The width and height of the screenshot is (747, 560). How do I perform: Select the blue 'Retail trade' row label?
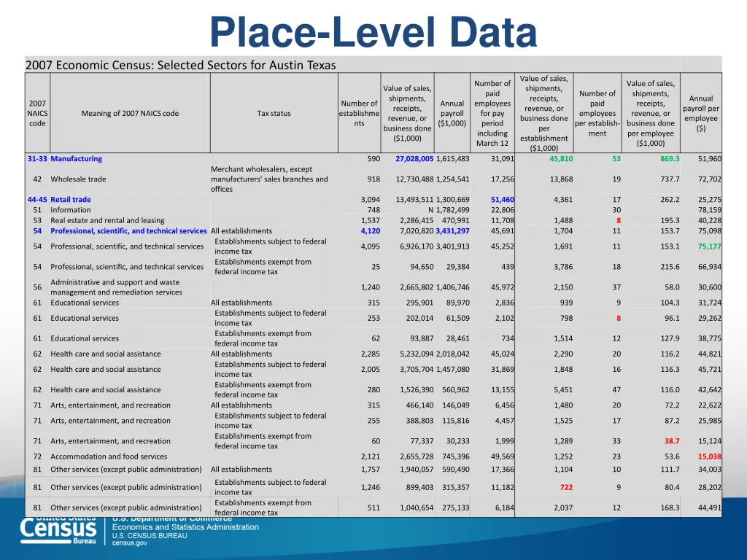point(71,200)
